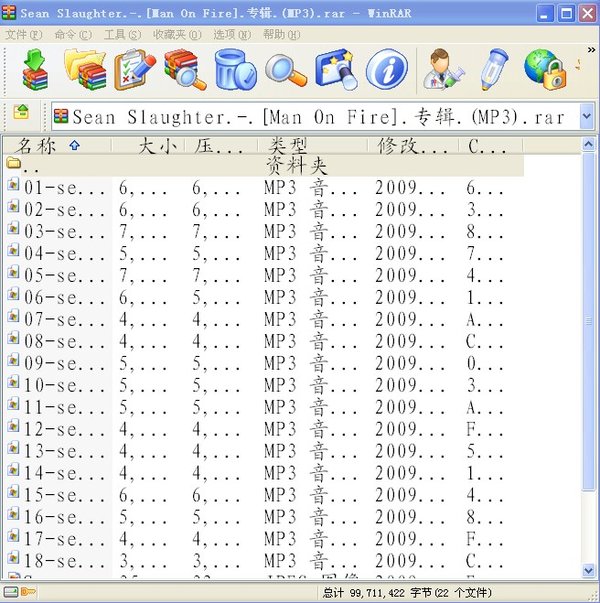The width and height of the screenshot is (600, 603).
Task: Click the Test archive clipboard icon
Action: [135, 70]
